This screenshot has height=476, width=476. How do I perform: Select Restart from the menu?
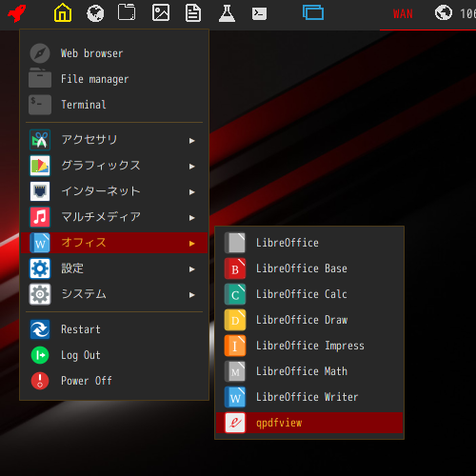[x=114, y=329]
